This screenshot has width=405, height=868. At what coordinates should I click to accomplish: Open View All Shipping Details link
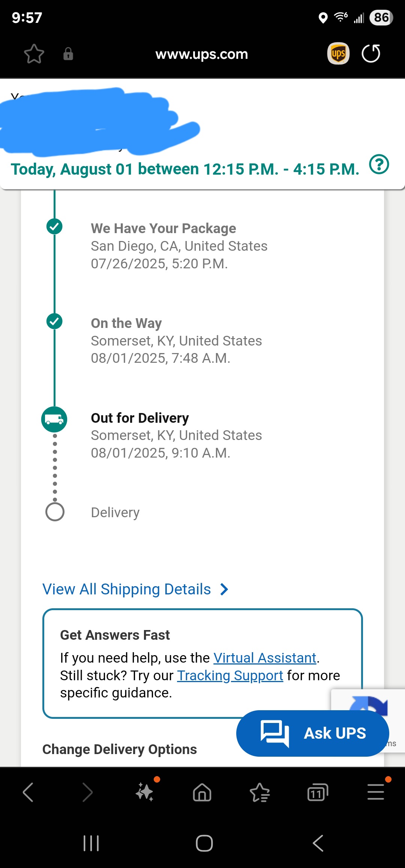127,589
